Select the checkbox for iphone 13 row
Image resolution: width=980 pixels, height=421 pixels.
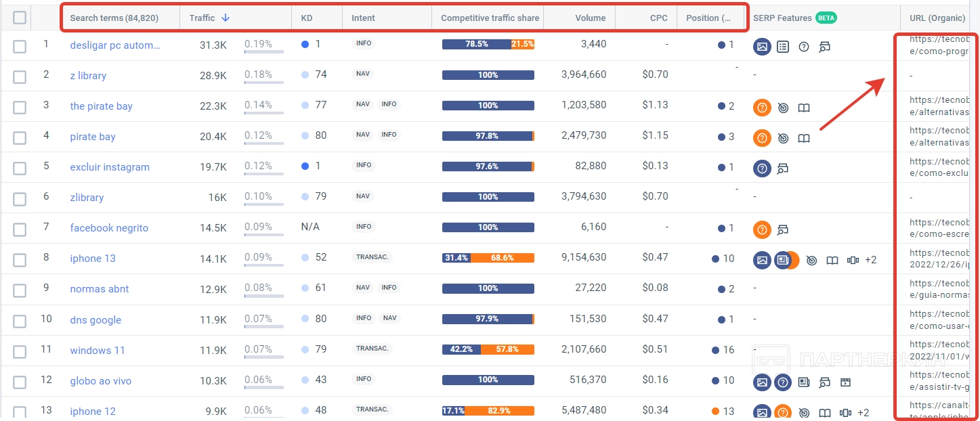[20, 260]
